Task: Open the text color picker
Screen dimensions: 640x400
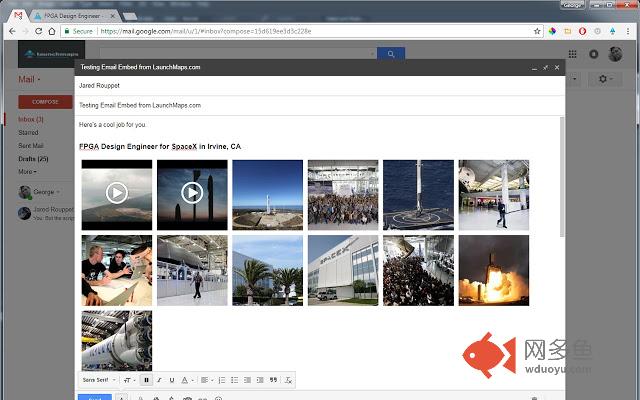Action: [187, 380]
